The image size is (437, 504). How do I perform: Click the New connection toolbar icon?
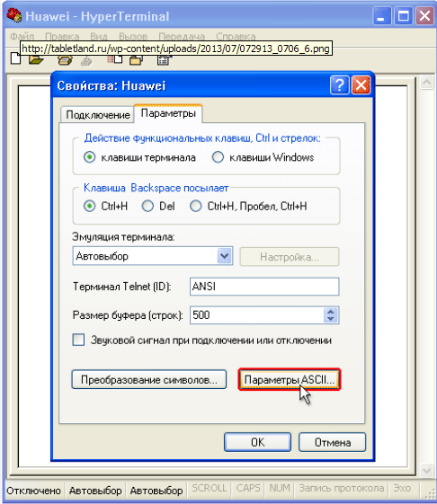15,58
